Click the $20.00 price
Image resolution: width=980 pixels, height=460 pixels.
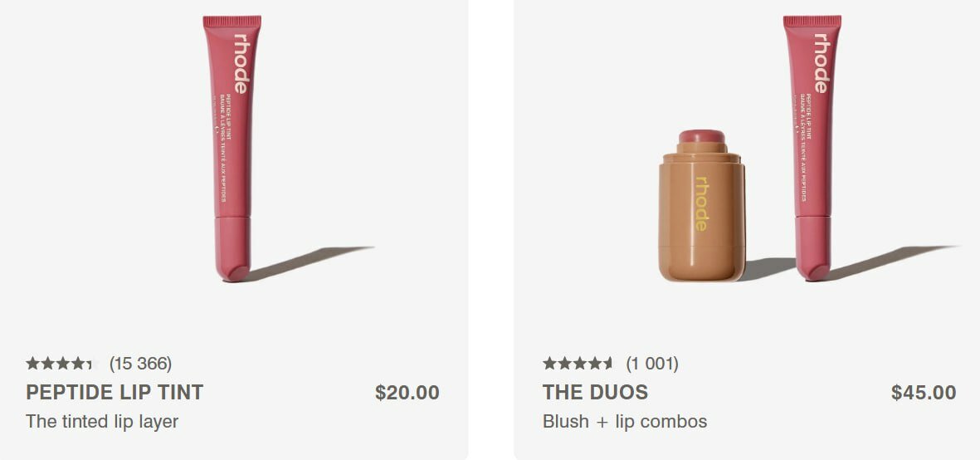coord(407,393)
